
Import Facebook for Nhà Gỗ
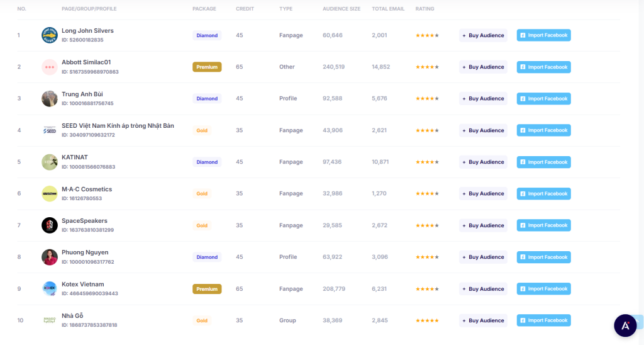coord(543,320)
